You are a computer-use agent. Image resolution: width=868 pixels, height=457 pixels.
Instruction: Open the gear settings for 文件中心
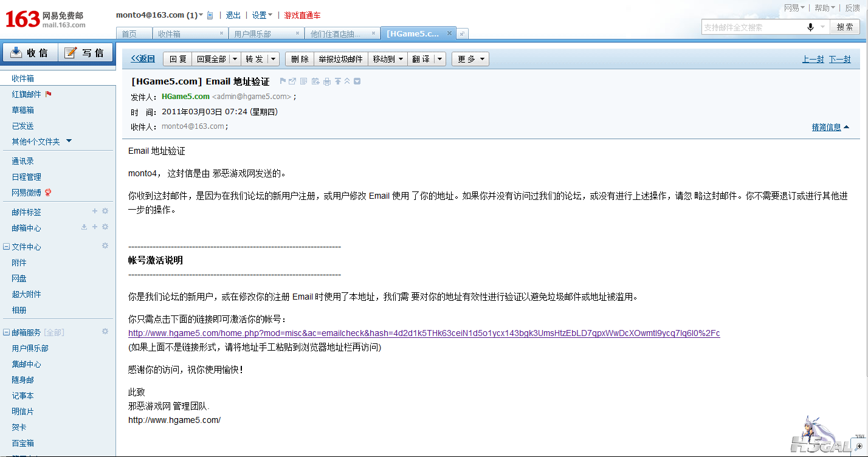(x=105, y=246)
